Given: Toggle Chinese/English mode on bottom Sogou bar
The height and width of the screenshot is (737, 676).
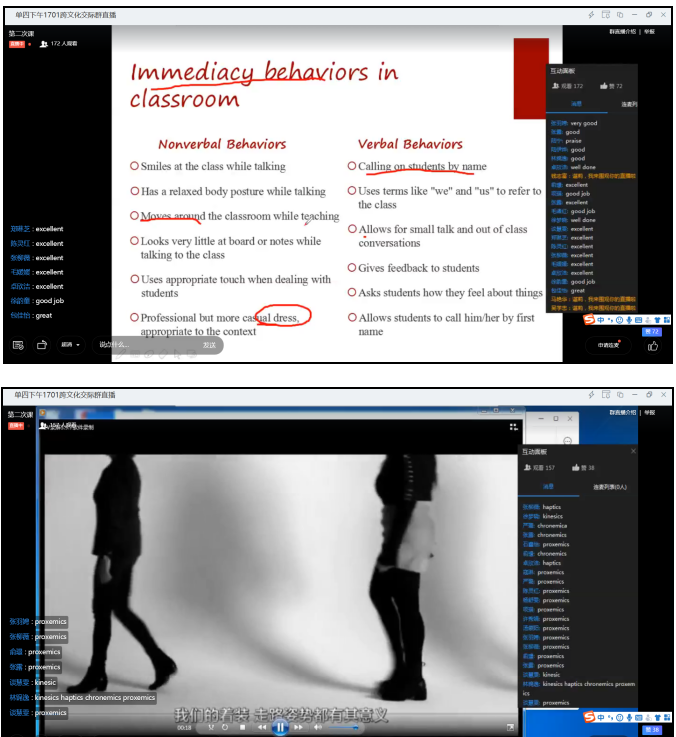Looking at the screenshot, I should 601,717.
